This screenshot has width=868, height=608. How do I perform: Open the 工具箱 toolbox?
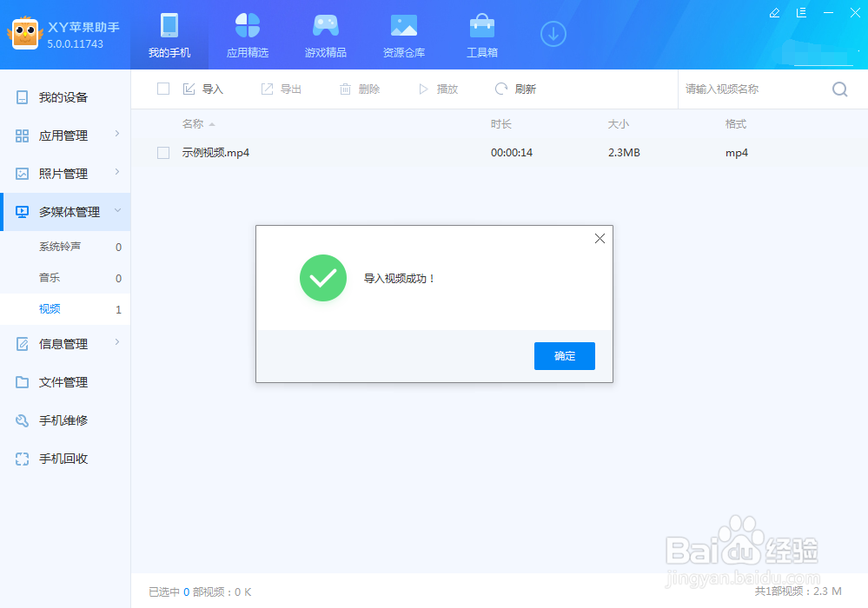coord(481,35)
